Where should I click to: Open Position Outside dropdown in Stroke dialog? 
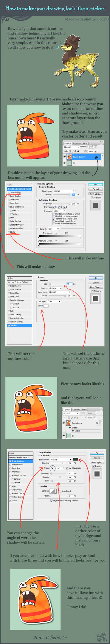(55, 288)
